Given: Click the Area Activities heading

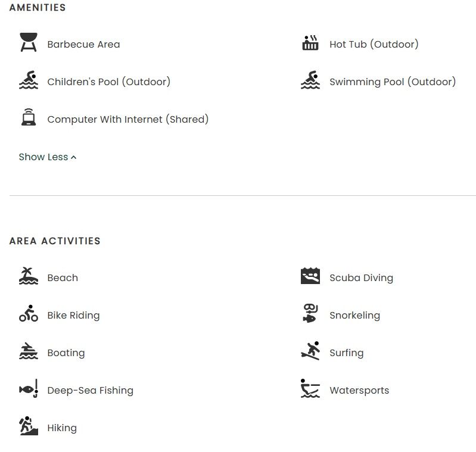Looking at the screenshot, I should coord(55,241).
